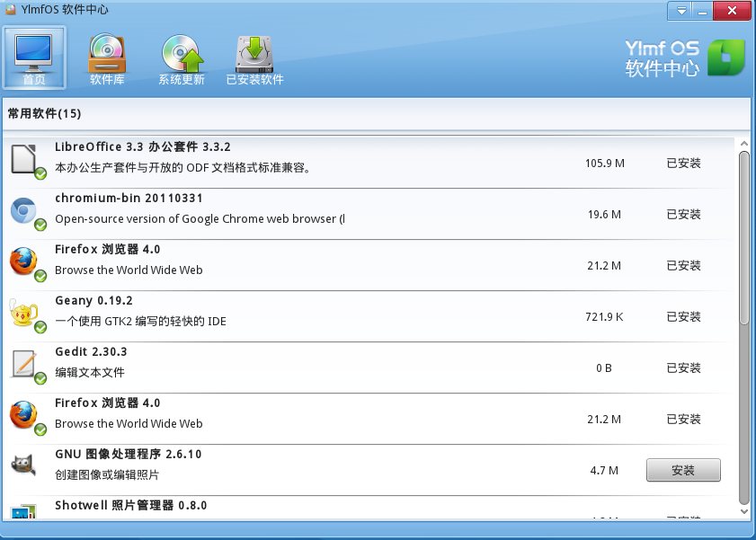This screenshot has height=540, width=756.
Task: Select GNU 图像处理程序 2.6.10 title
Action: [x=129, y=455]
